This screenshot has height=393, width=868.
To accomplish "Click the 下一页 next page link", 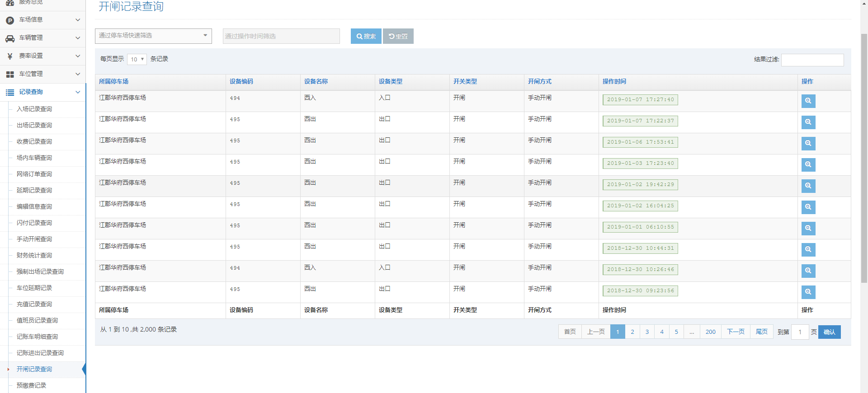I will pos(736,332).
